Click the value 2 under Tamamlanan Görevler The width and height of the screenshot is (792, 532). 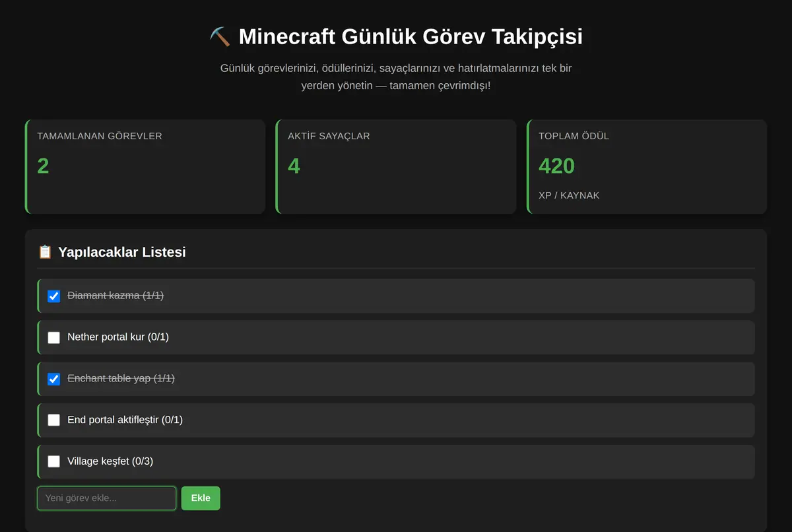pyautogui.click(x=43, y=166)
